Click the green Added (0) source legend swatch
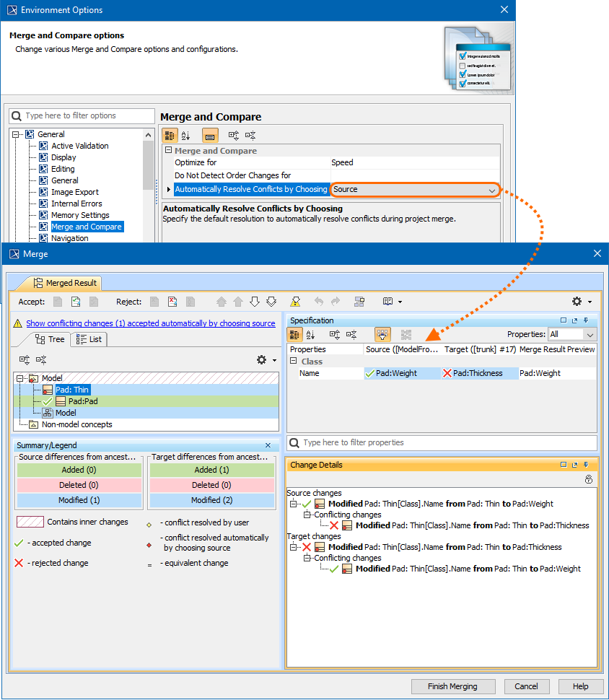The image size is (609, 700). [x=78, y=470]
